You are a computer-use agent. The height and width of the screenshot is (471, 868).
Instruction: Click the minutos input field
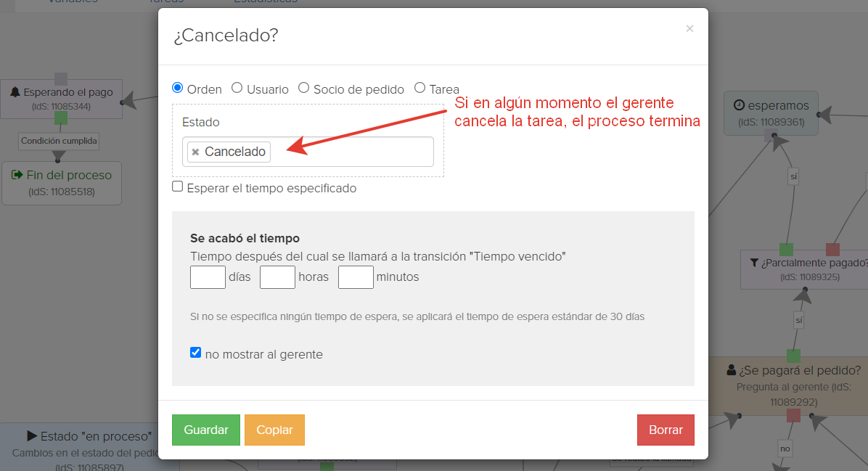click(356, 277)
